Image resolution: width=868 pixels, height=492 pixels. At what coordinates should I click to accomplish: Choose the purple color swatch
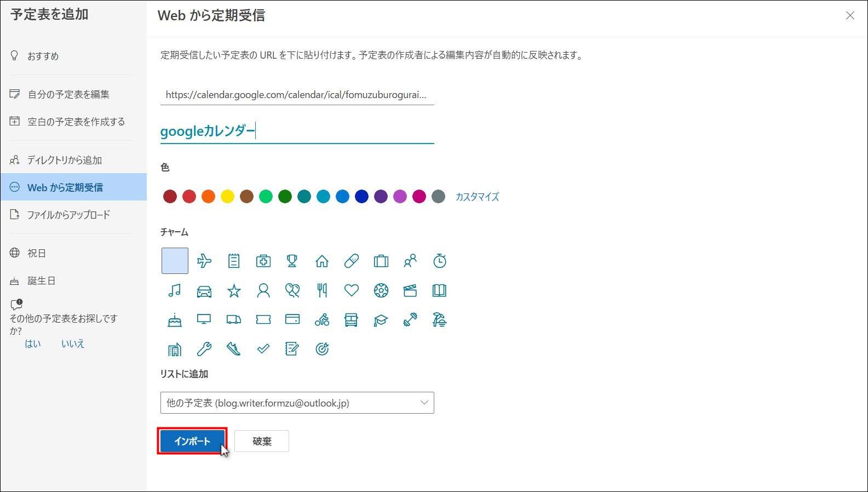click(381, 197)
